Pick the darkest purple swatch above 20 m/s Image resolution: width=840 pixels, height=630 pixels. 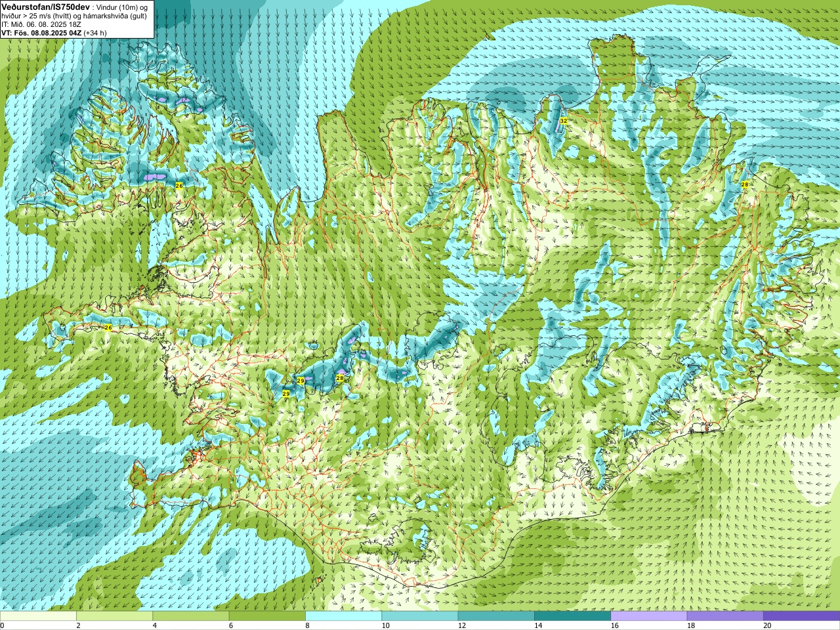click(801, 616)
